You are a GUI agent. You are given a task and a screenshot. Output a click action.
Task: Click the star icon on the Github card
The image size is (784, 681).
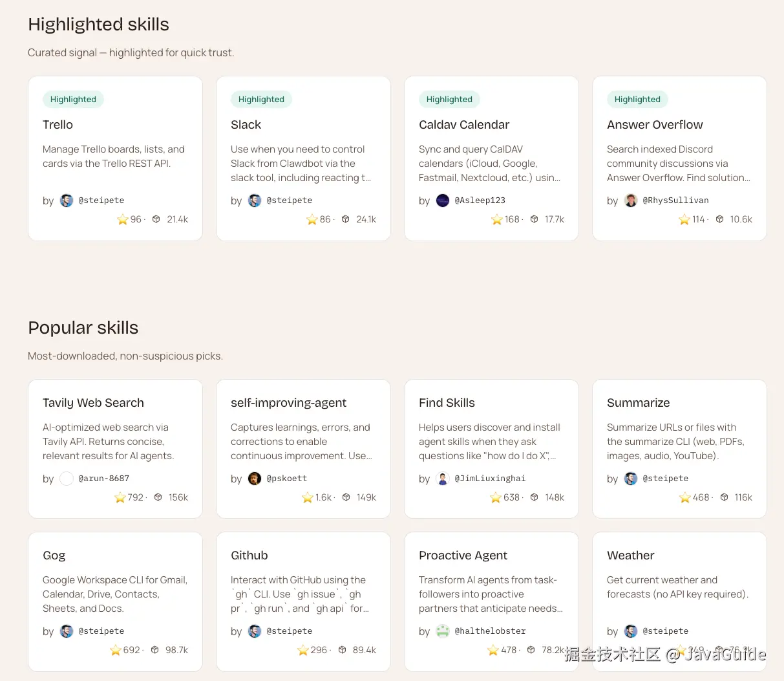point(303,650)
